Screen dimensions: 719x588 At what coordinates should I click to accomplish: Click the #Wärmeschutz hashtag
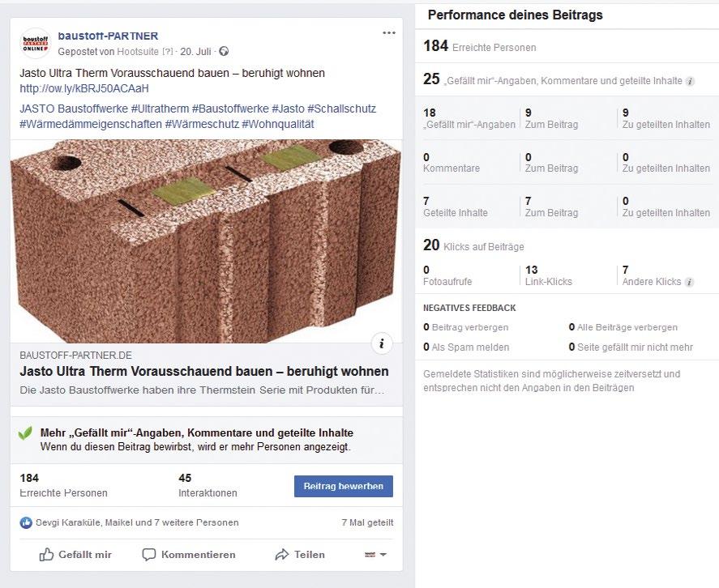tap(202, 124)
